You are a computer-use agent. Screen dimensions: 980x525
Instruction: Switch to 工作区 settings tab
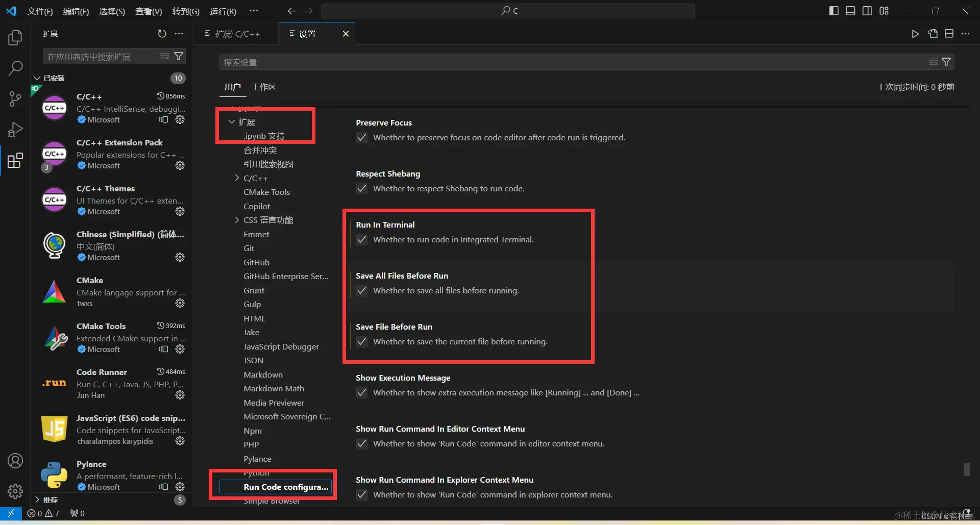(263, 87)
